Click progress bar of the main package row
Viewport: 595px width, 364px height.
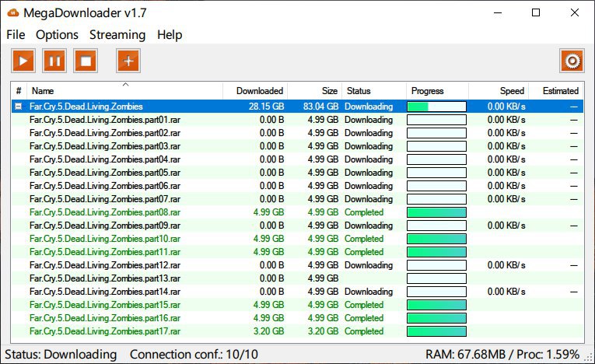(x=436, y=107)
